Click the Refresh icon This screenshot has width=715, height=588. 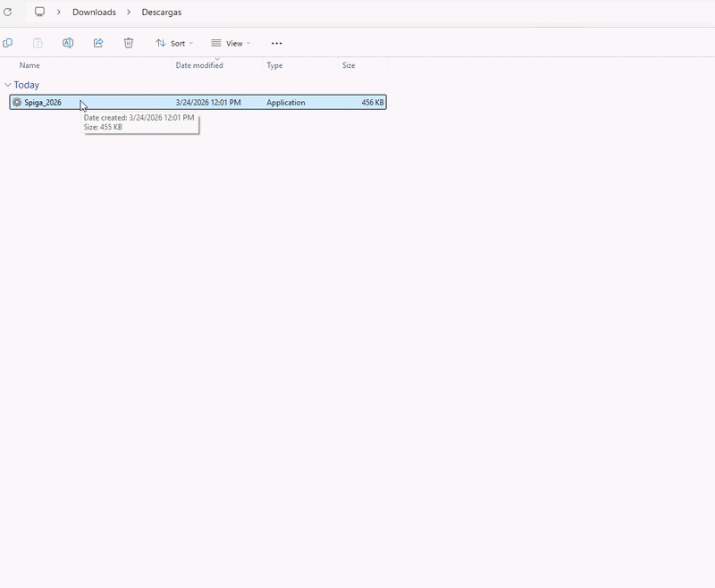[8, 13]
